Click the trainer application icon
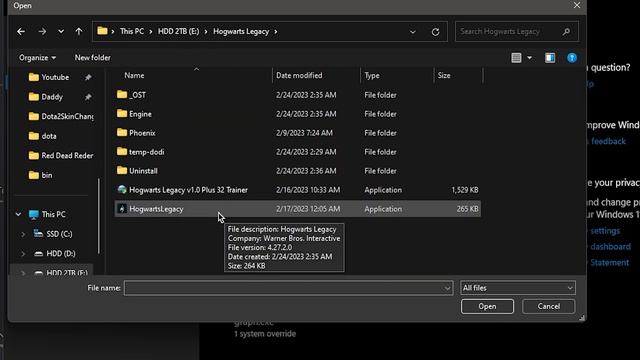Image resolution: width=640 pixels, height=360 pixels. (122, 189)
